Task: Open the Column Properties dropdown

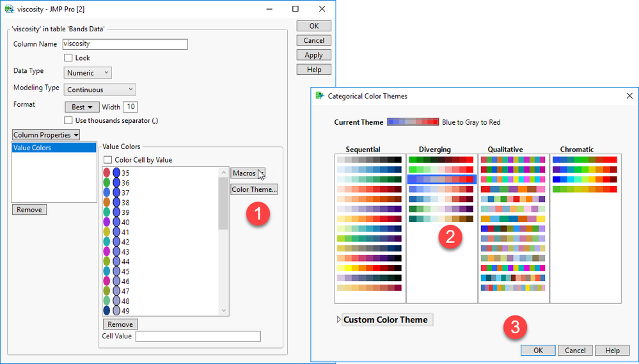Action: pos(45,134)
